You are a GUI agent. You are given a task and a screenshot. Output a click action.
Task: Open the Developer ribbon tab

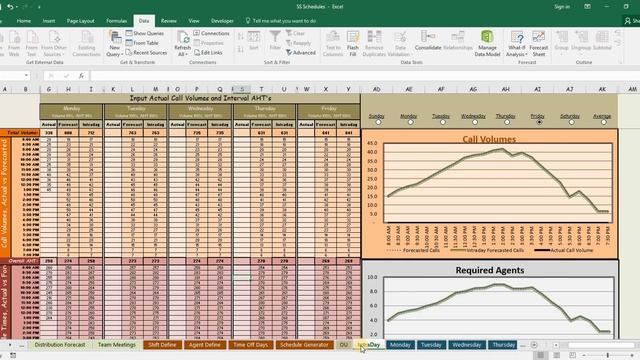pos(222,21)
